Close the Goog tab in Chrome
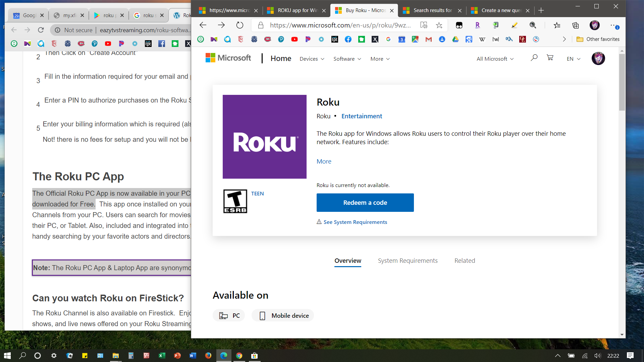The height and width of the screenshot is (362, 644). point(42,15)
